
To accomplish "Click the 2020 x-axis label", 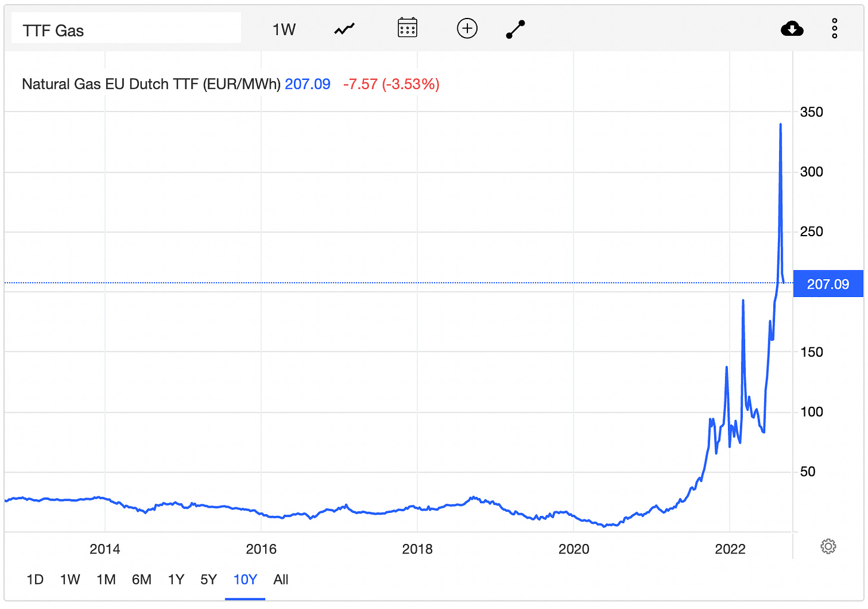I will (x=573, y=549).
